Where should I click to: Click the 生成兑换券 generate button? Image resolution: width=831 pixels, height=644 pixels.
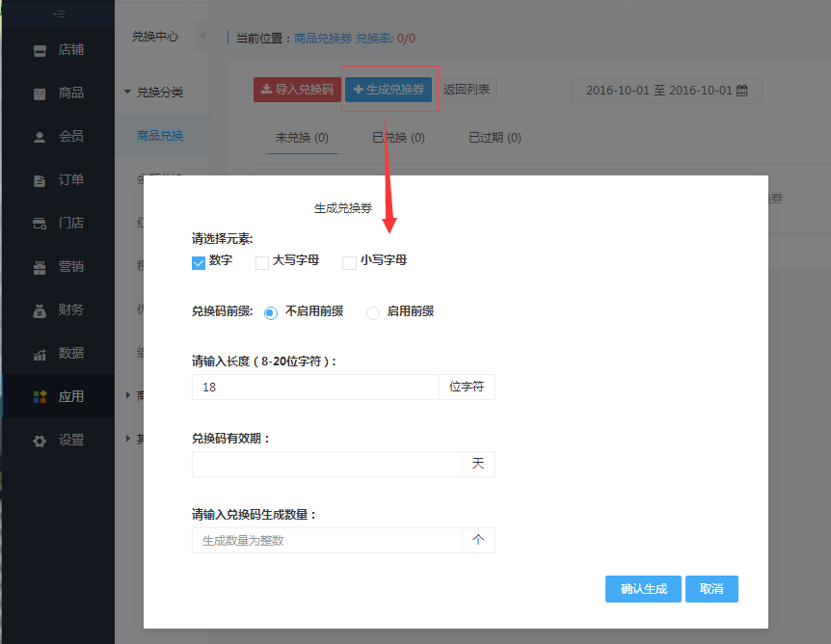coord(389,90)
